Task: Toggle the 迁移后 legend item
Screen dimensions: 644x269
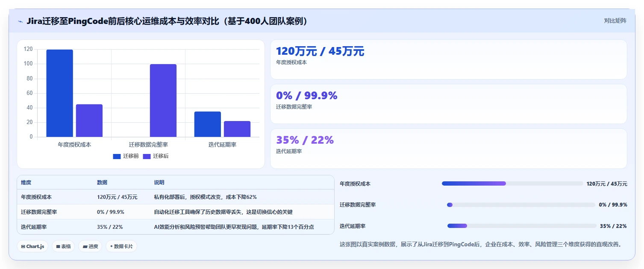Action: pyautogui.click(x=156, y=156)
